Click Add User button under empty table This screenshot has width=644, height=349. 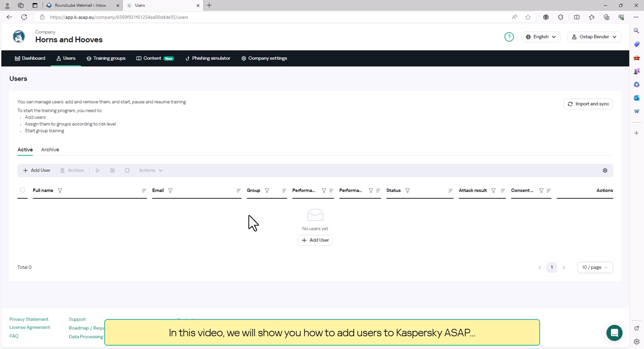pos(315,240)
